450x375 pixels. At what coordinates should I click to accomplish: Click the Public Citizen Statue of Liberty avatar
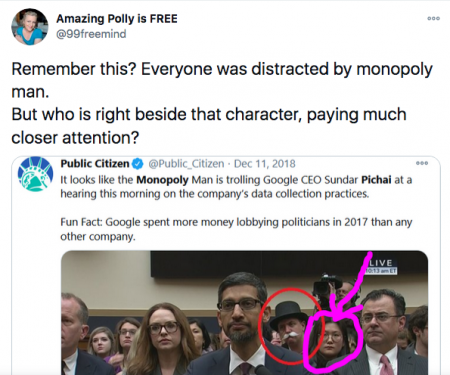coord(35,174)
